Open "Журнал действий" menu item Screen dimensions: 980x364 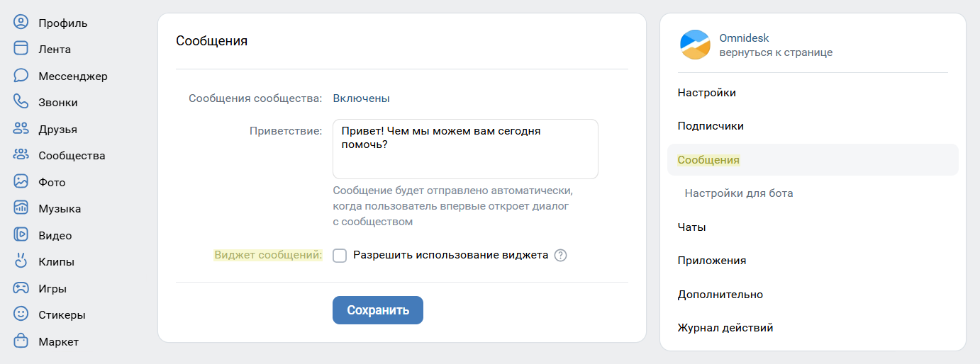click(725, 328)
